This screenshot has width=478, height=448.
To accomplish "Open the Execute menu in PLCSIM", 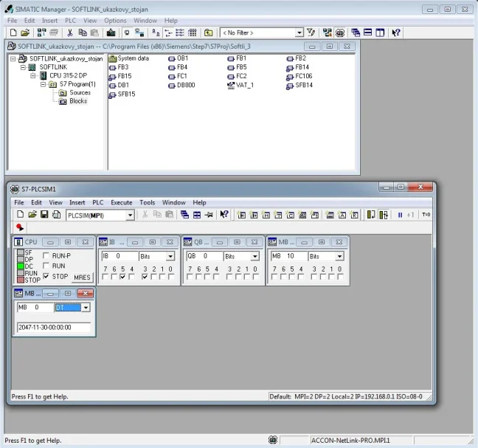I will click(x=121, y=202).
